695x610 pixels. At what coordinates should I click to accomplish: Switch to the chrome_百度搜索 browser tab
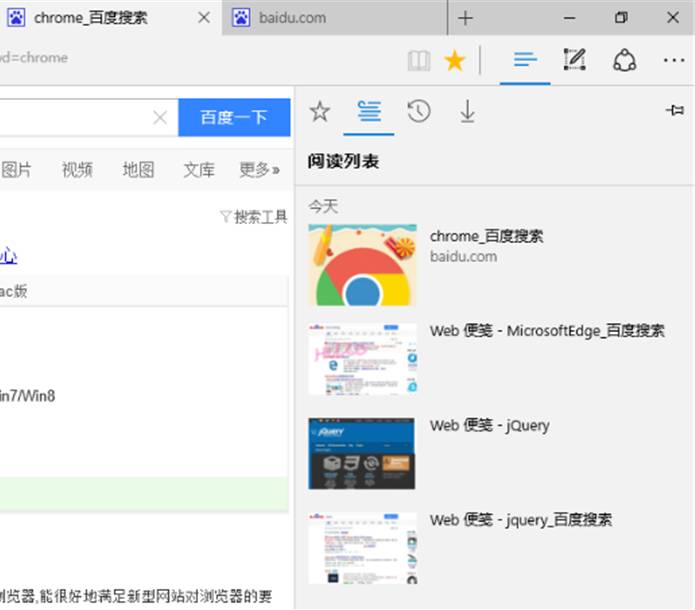coord(110,18)
